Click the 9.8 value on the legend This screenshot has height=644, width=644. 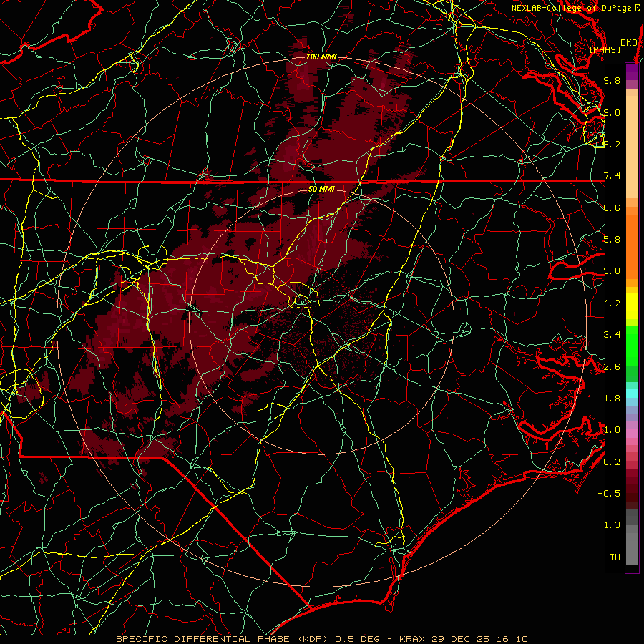[x=612, y=80]
